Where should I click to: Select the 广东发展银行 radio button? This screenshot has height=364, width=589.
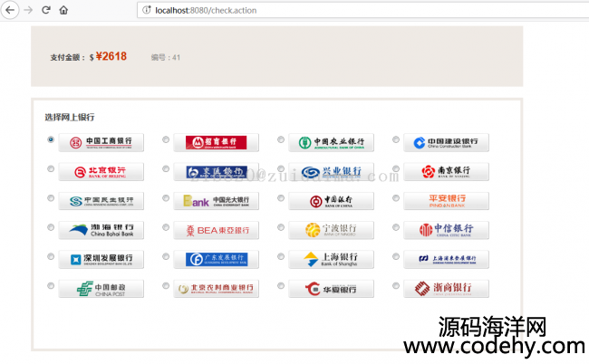click(166, 256)
